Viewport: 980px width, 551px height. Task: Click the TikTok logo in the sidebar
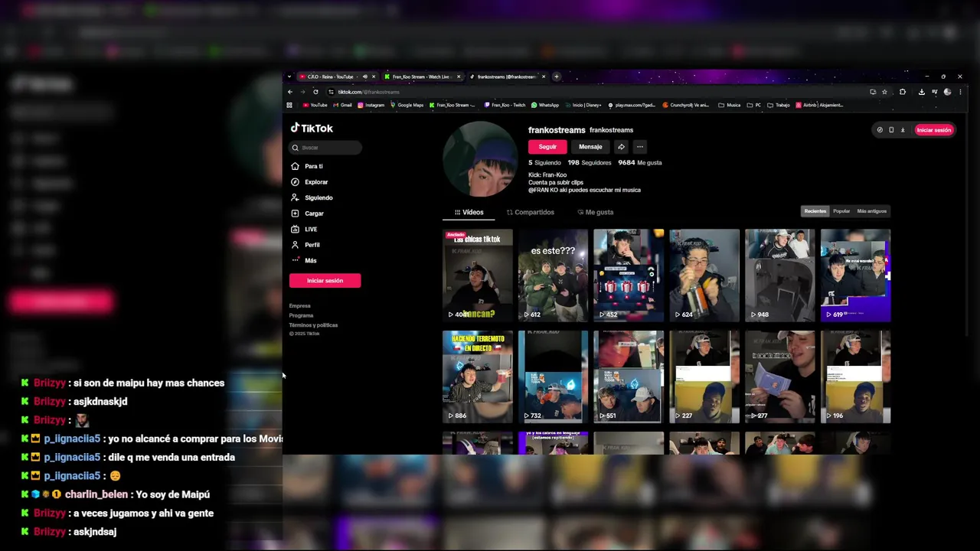click(312, 129)
